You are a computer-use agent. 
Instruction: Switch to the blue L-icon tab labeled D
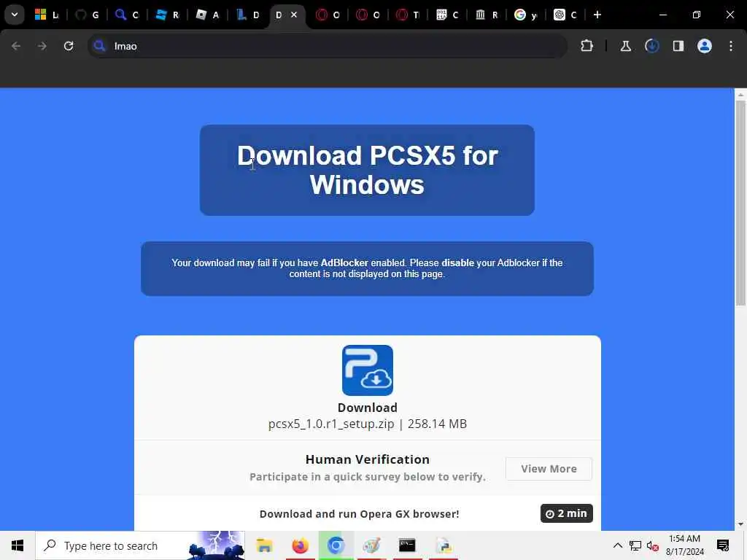tap(248, 15)
